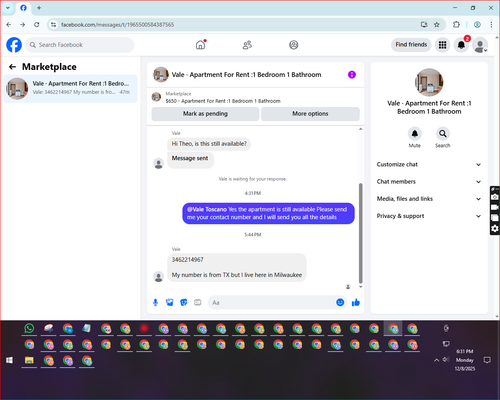Go back from Marketplace with arrow

point(13,67)
